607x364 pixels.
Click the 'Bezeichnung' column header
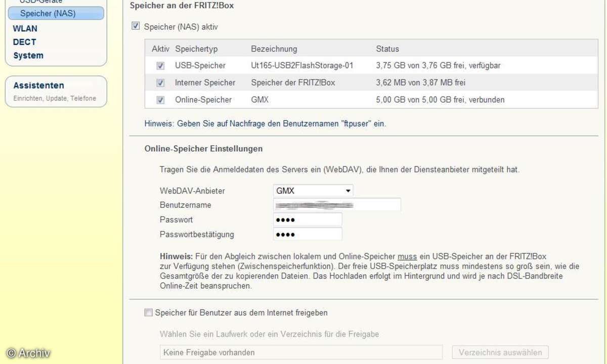pos(274,49)
